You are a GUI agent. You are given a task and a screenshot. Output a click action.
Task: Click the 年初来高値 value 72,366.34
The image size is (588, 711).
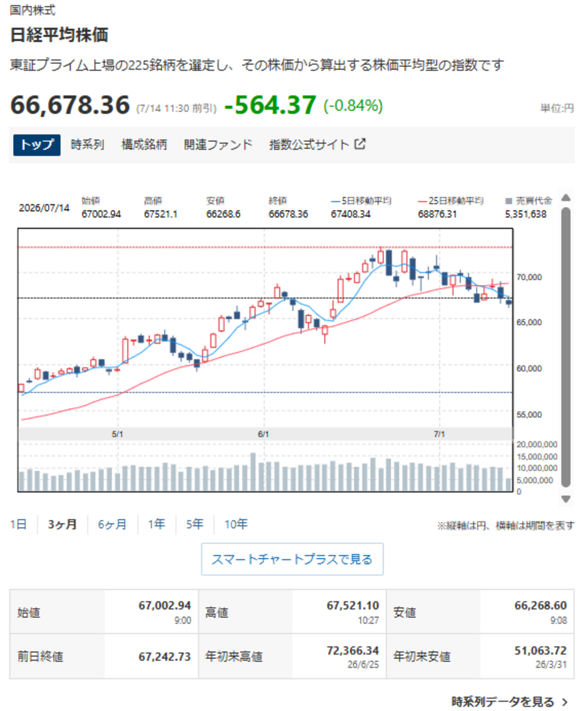pos(353,650)
